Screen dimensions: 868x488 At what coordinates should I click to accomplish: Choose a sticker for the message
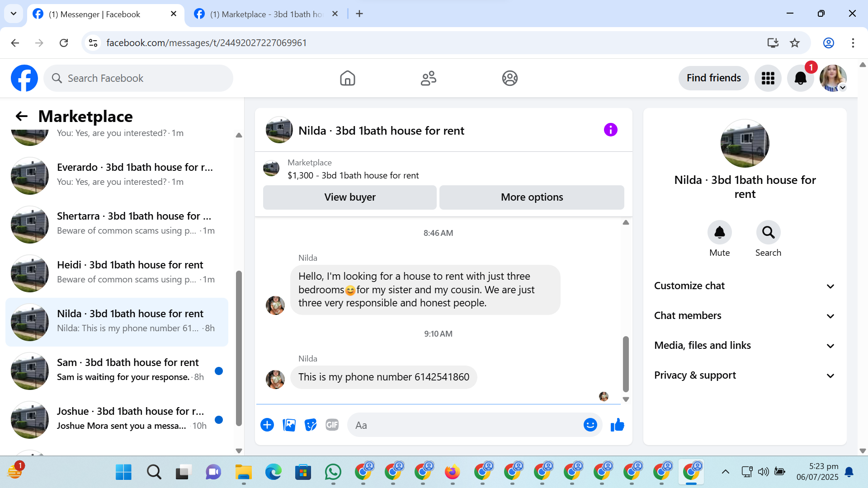coord(311,425)
